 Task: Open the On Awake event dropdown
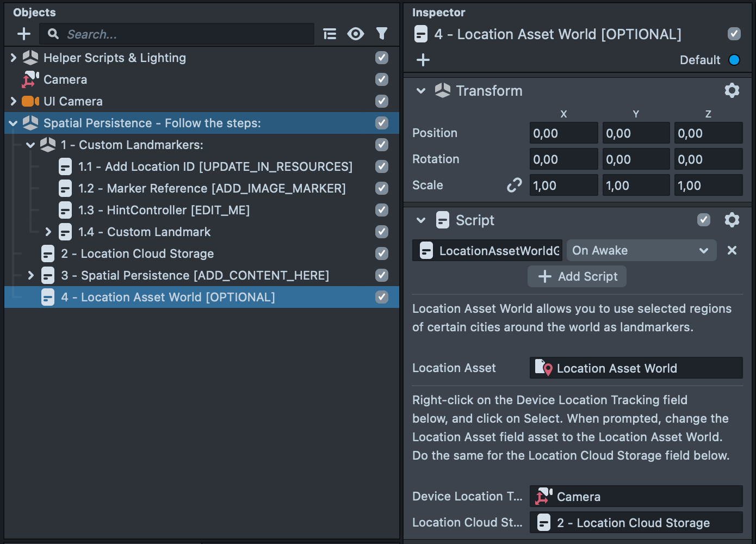[641, 250]
